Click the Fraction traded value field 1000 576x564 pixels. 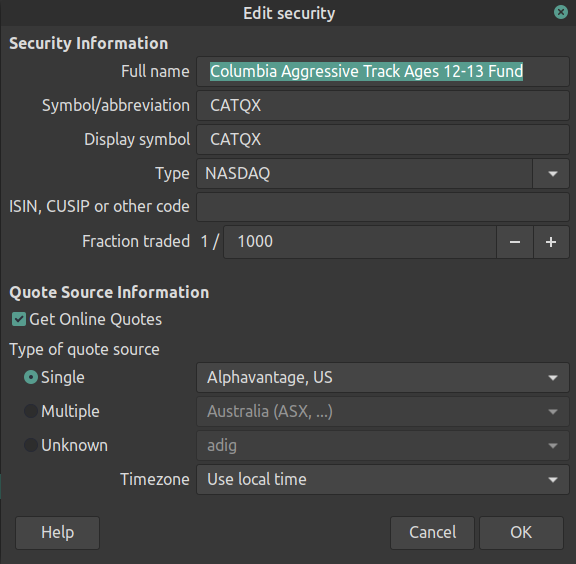(360, 242)
